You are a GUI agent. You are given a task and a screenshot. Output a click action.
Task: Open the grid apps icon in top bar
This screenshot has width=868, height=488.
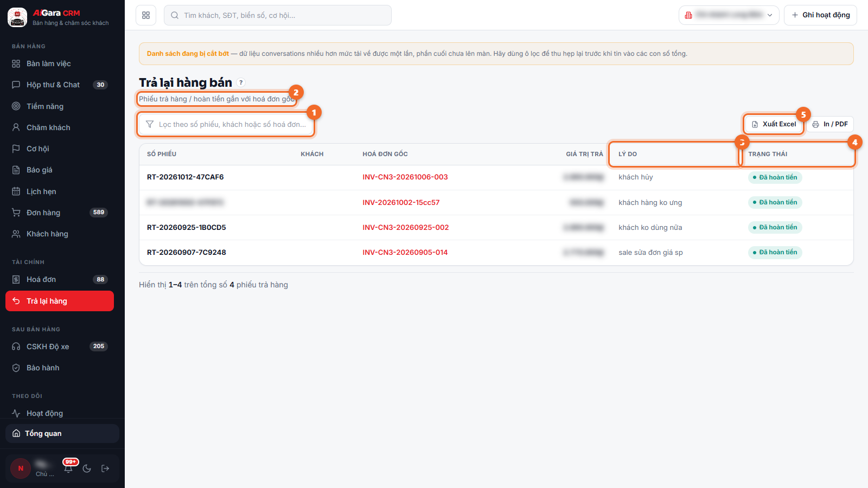146,15
